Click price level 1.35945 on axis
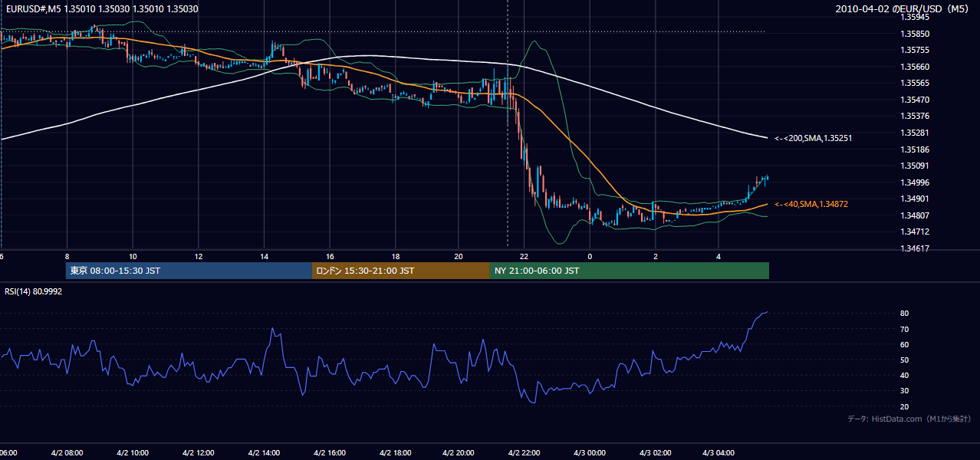The width and height of the screenshot is (980, 460). point(916,17)
